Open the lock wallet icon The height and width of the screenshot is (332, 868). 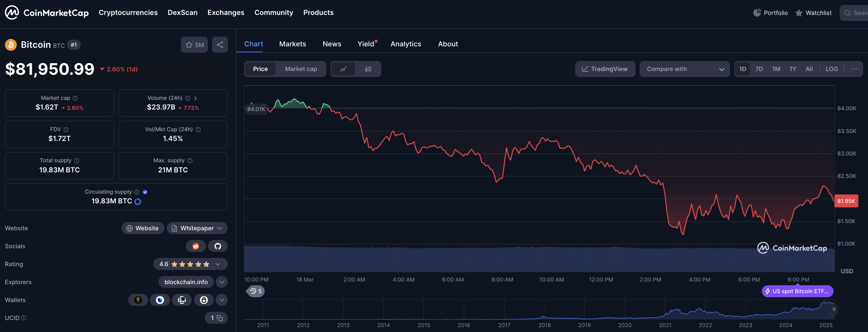coord(204,300)
